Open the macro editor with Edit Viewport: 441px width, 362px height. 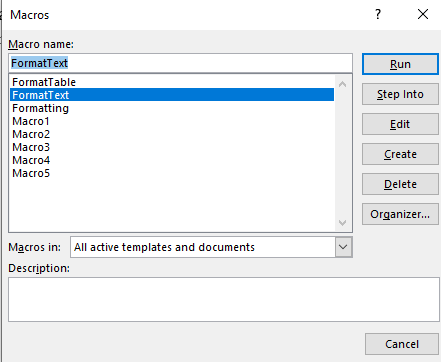click(x=400, y=124)
